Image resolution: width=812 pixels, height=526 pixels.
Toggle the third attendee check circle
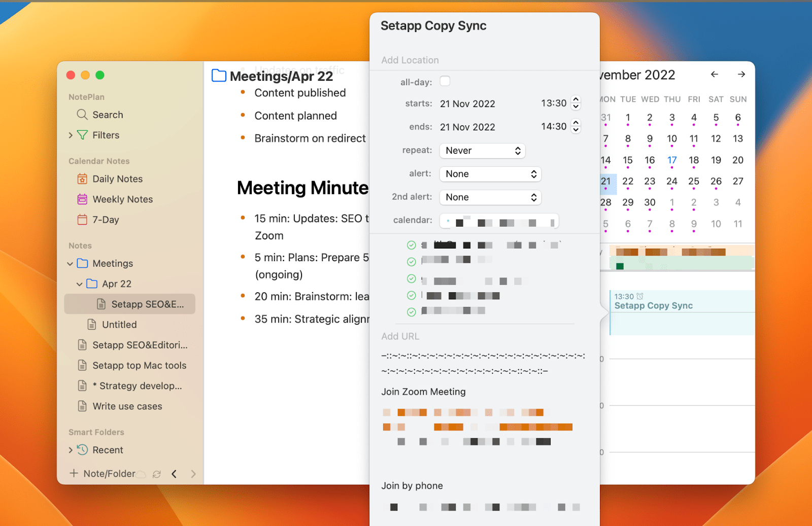click(412, 279)
